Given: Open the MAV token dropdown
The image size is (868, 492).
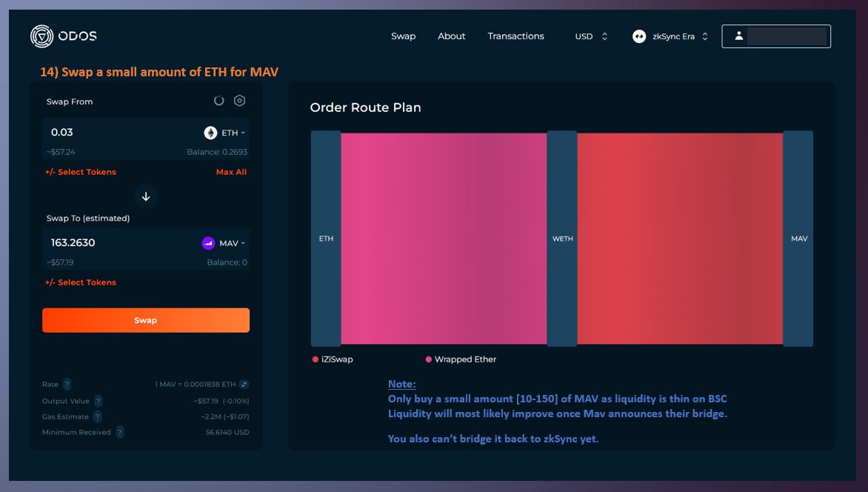Looking at the screenshot, I should point(224,243).
